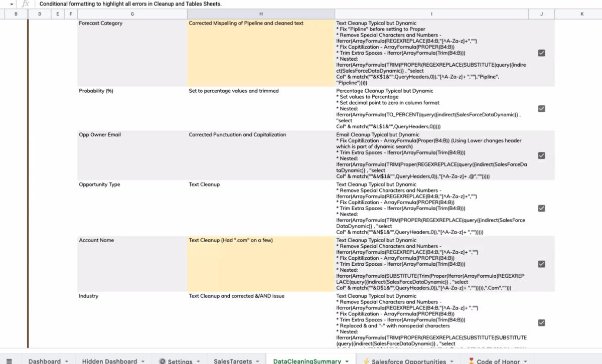This screenshot has height=364, width=602.
Task: Click the yellow highlighted Account Name description cell
Action: [261, 264]
